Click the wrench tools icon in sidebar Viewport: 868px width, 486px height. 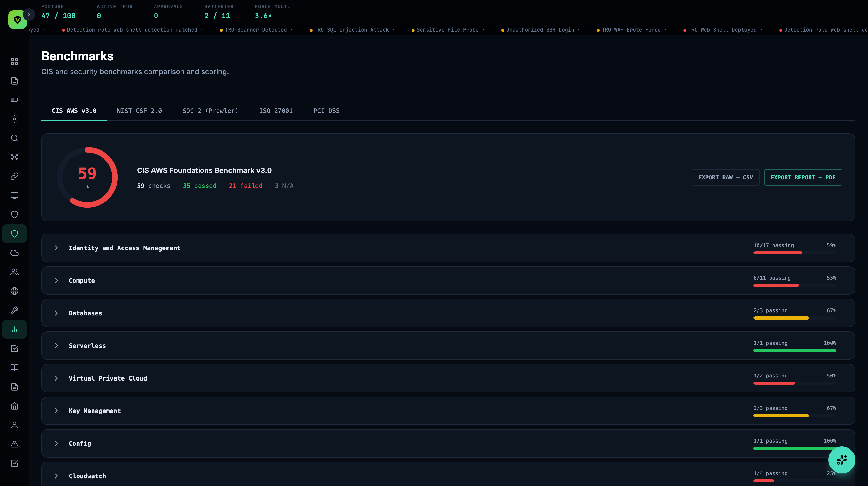point(14,310)
